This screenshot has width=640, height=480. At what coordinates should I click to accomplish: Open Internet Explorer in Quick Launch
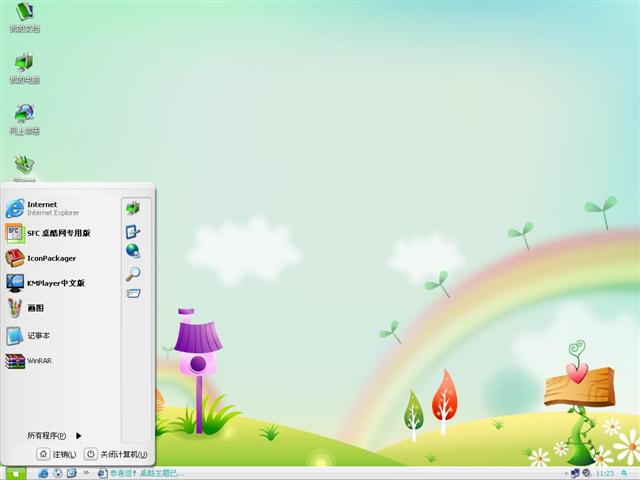click(x=43, y=473)
